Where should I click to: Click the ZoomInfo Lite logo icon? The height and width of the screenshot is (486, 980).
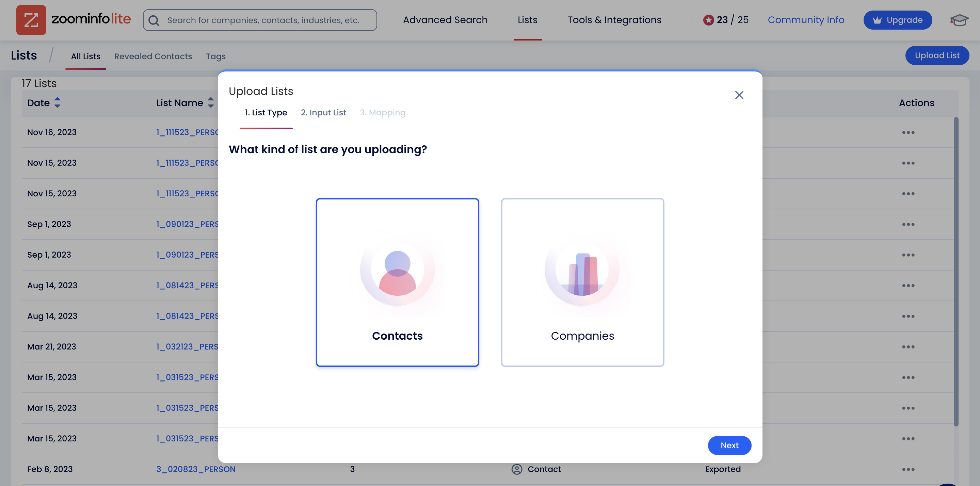click(32, 20)
